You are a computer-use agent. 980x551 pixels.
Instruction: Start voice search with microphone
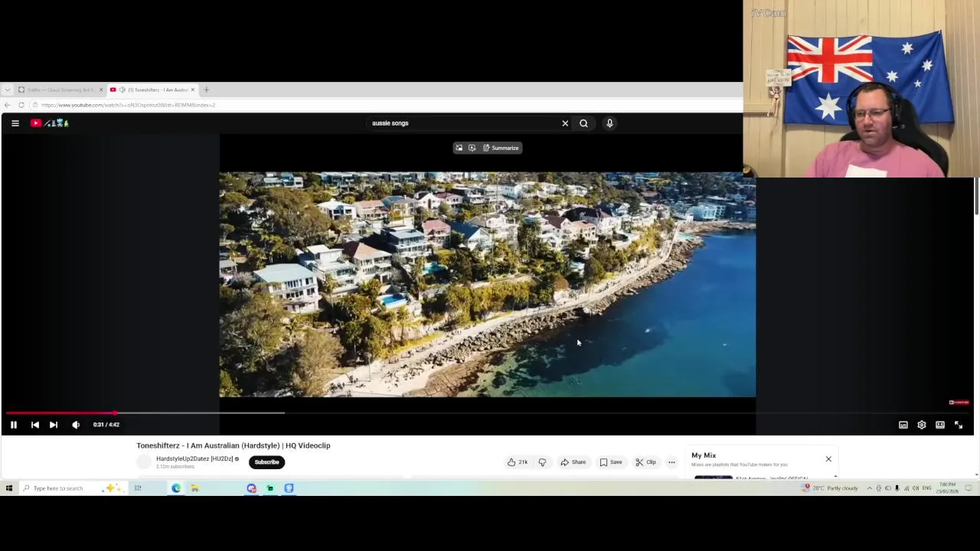(x=609, y=123)
